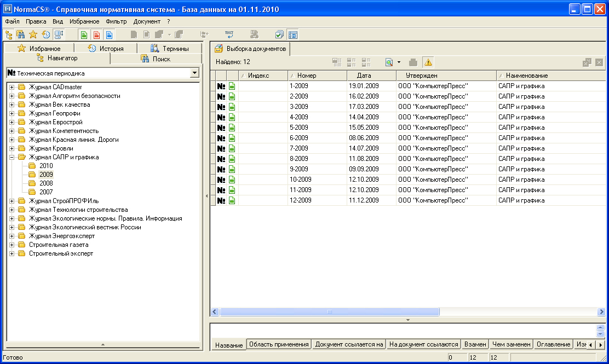Open the dropdown arrow next to preview icon

tap(399, 62)
